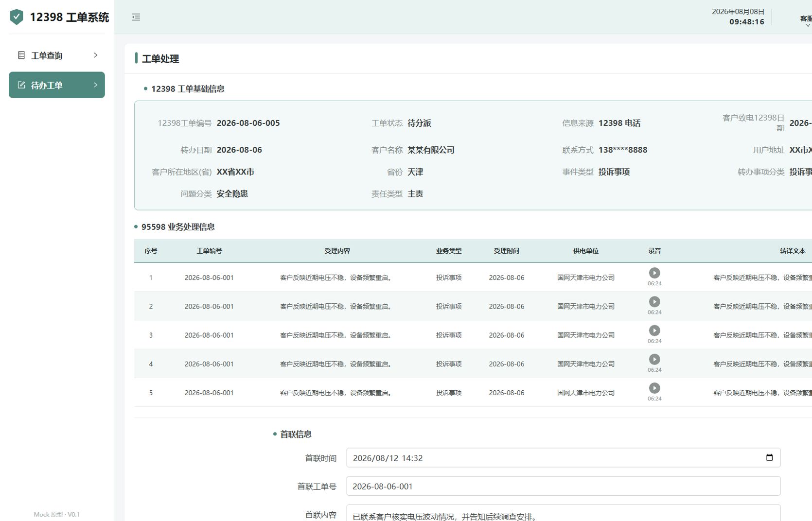The width and height of the screenshot is (812, 521).
Task: Click the 序号 column header
Action: (151, 251)
